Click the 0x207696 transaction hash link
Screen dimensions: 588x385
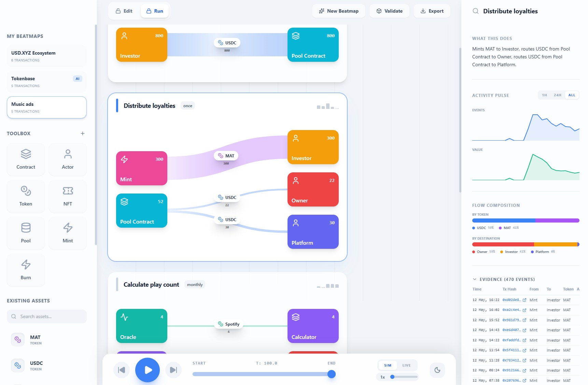(512, 380)
